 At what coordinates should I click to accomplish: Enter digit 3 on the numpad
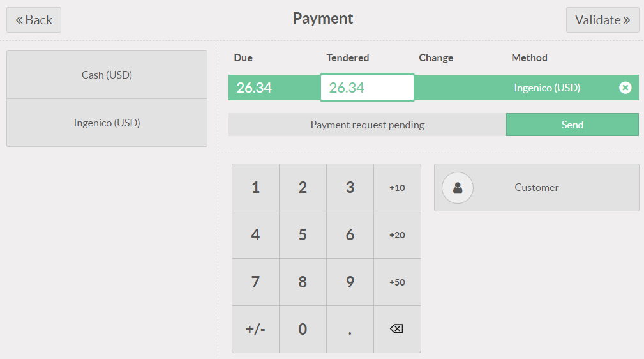tap(350, 188)
